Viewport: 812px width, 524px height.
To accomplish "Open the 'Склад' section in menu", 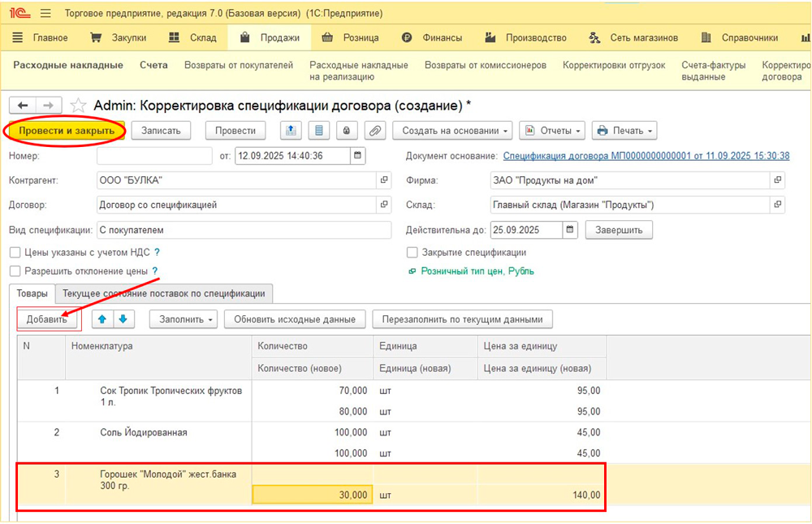I will (192, 37).
